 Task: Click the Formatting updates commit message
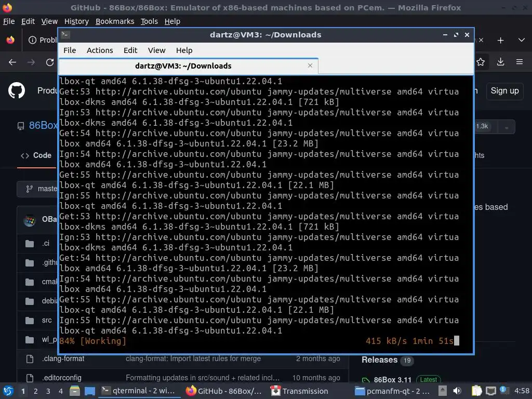point(203,378)
